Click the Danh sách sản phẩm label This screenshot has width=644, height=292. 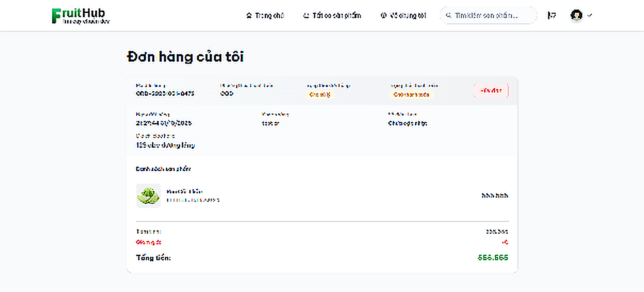point(163,169)
